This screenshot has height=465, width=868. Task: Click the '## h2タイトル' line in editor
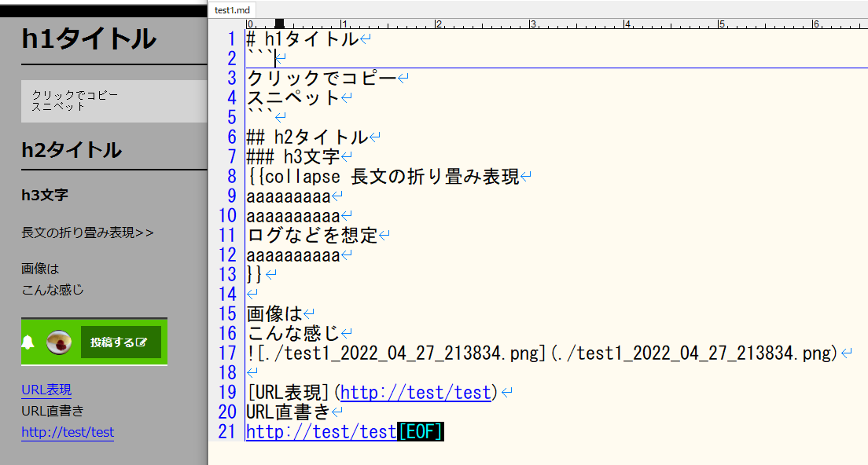307,137
